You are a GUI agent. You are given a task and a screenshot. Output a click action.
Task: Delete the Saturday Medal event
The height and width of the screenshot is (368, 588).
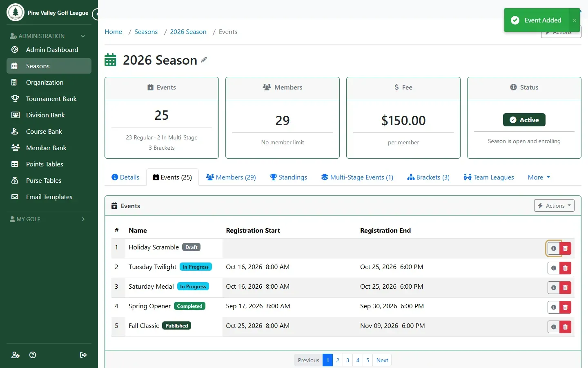[565, 287]
